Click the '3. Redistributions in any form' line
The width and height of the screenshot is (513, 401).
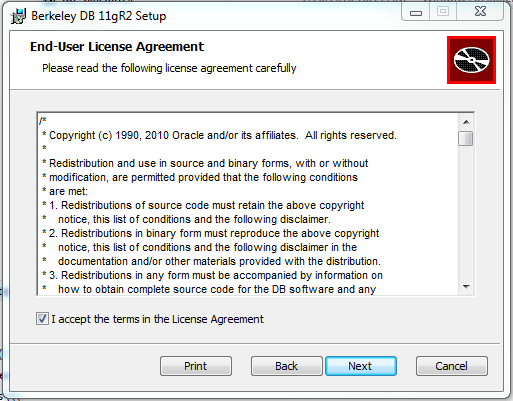[212, 275]
